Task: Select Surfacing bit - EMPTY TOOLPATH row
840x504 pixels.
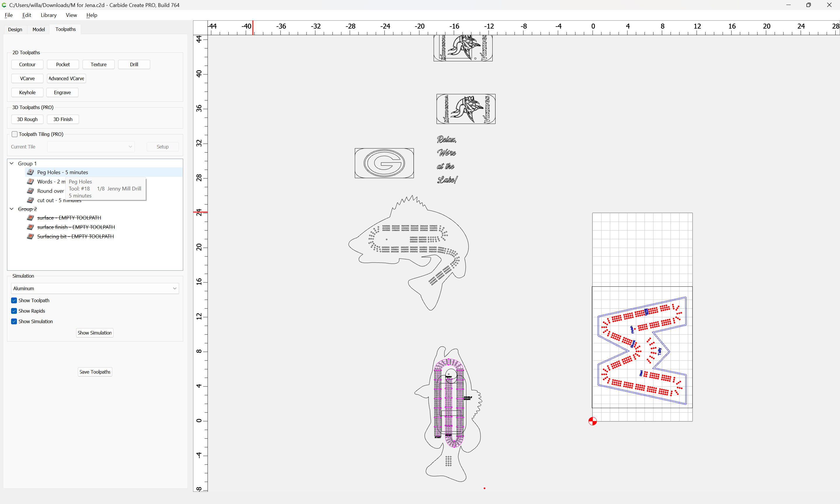Action: (x=104, y=236)
